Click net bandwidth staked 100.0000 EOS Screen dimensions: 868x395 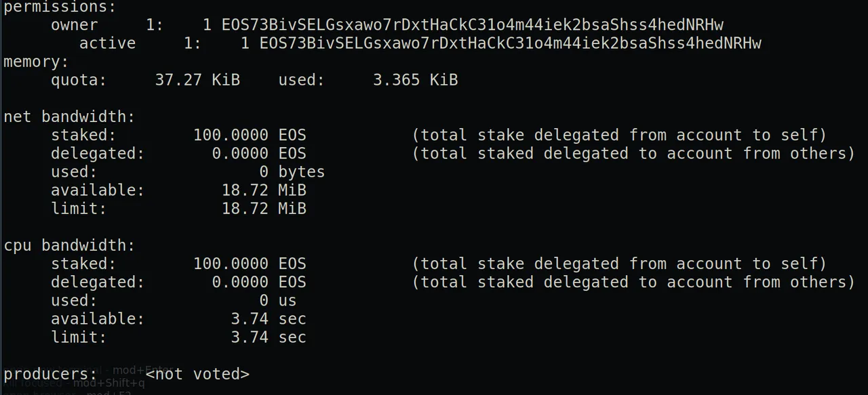[250, 135]
